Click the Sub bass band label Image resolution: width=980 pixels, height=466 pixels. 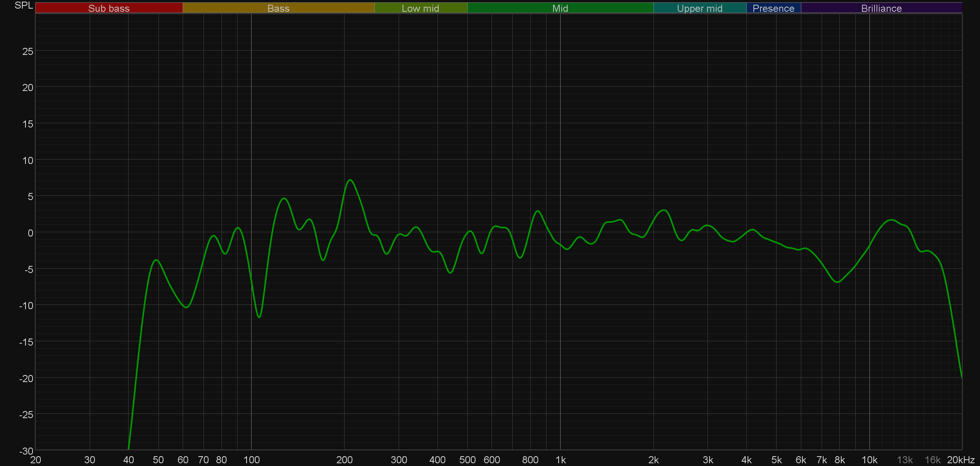click(109, 8)
